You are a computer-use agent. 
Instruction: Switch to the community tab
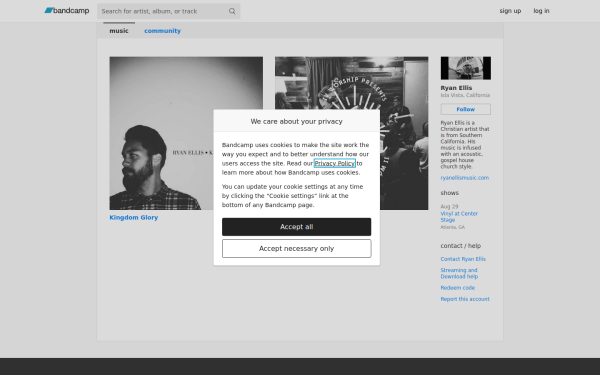[x=162, y=31]
